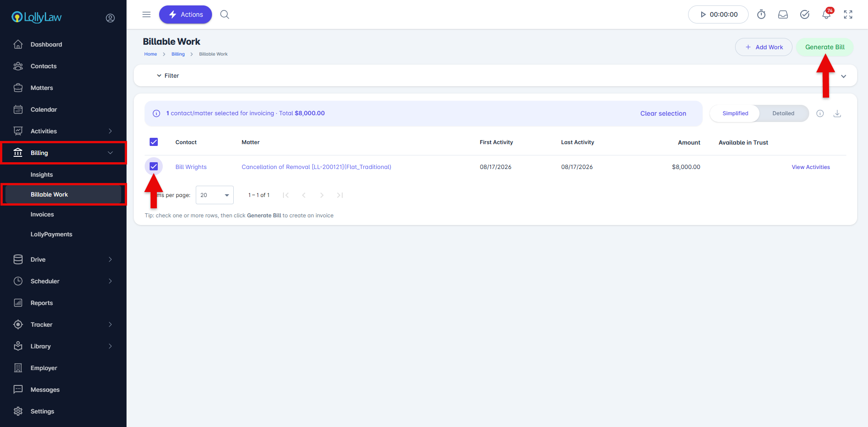Switch to Detailed view
Image resolution: width=868 pixels, height=427 pixels.
[x=783, y=113]
